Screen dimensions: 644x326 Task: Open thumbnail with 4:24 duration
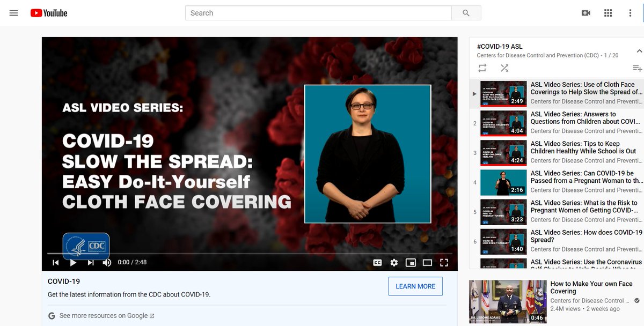pos(503,153)
